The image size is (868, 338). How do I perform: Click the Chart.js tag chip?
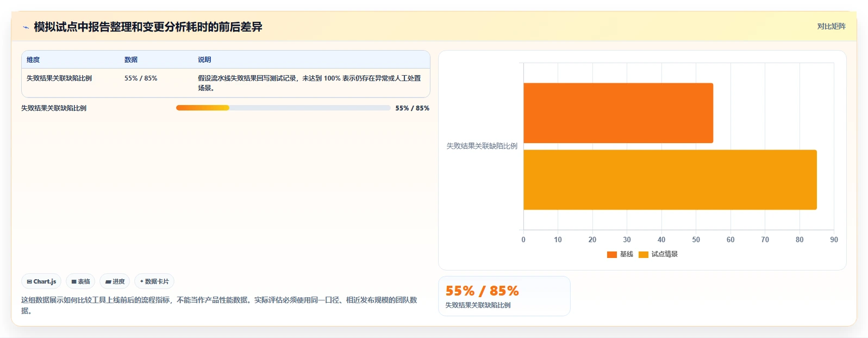41,281
